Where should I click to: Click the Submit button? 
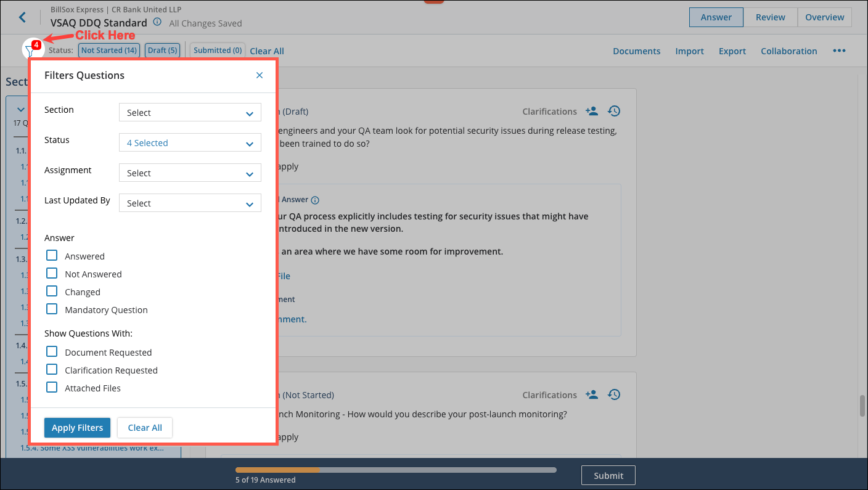click(608, 475)
